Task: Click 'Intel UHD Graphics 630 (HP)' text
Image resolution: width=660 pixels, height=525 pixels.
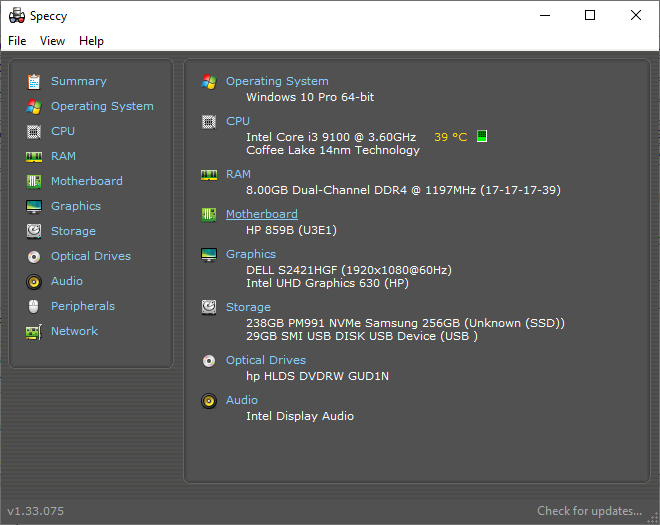Action: [327, 283]
